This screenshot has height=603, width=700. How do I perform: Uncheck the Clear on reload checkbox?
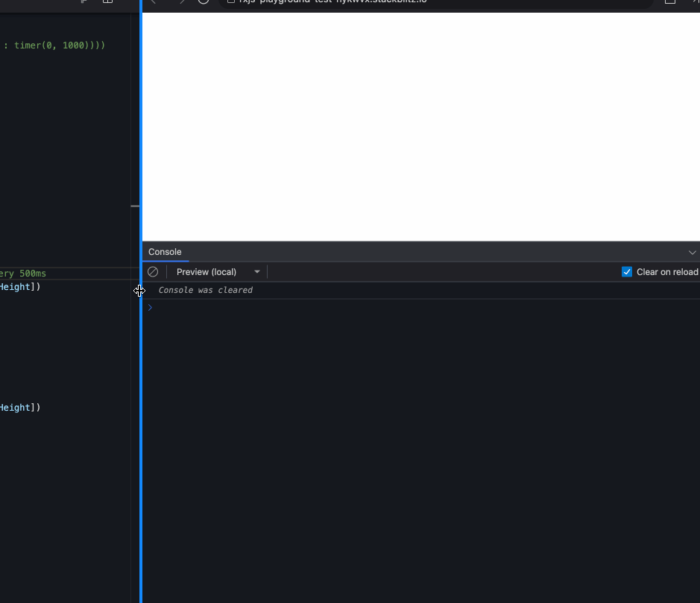[x=627, y=271]
